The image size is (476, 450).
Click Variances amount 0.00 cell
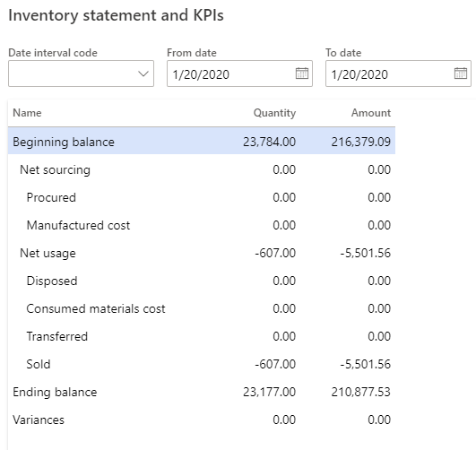tap(379, 420)
